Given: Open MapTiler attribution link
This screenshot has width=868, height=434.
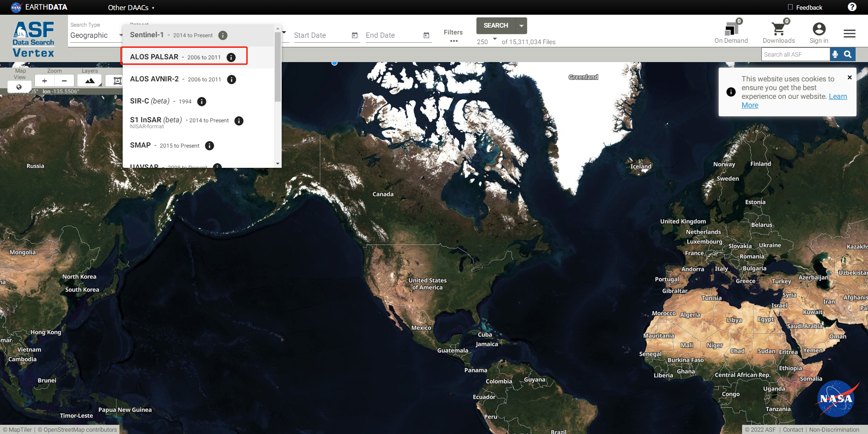Looking at the screenshot, I should [17, 430].
